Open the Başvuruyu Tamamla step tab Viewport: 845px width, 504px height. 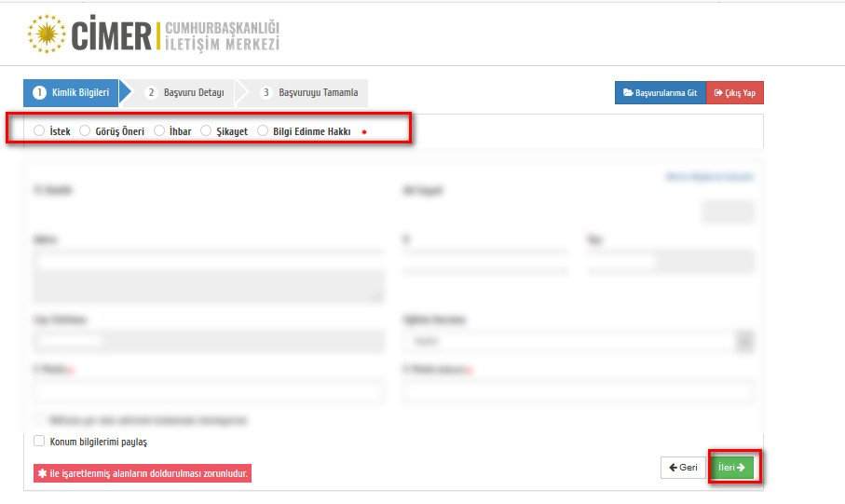coord(308,92)
